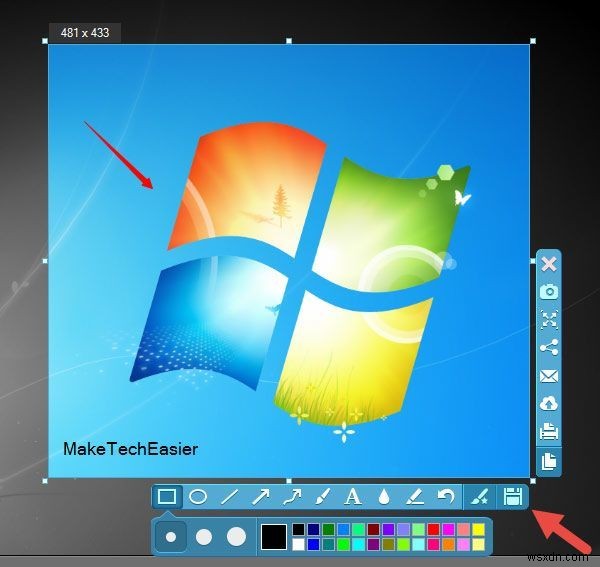
Task: Click the camera retake screenshot icon
Action: coord(549,292)
